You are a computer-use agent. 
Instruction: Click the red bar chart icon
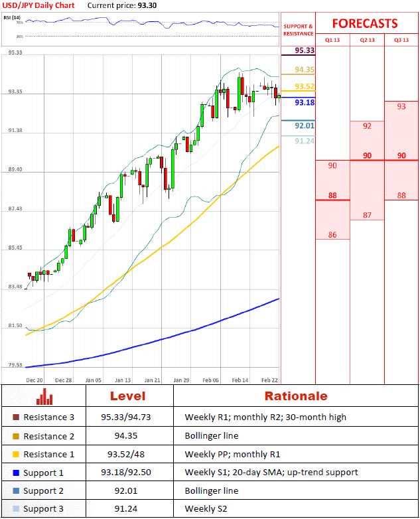click(x=44, y=396)
